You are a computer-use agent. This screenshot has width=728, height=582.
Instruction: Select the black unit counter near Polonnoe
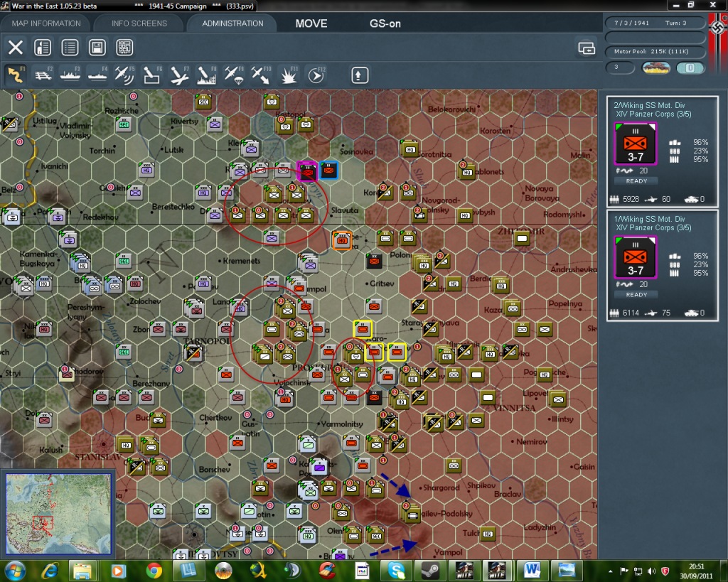374,262
